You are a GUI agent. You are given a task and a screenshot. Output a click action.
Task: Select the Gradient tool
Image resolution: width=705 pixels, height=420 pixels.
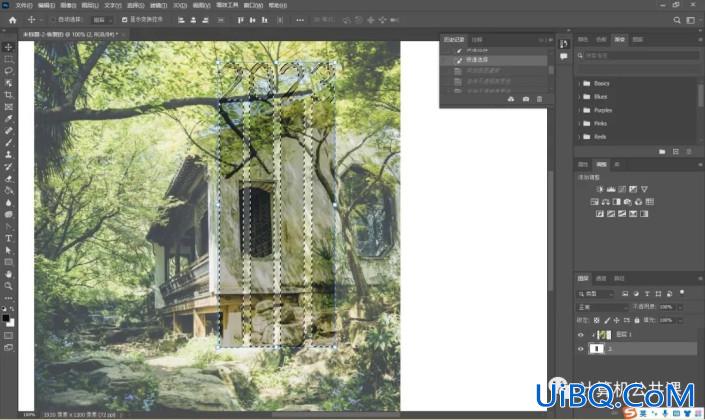pyautogui.click(x=8, y=191)
